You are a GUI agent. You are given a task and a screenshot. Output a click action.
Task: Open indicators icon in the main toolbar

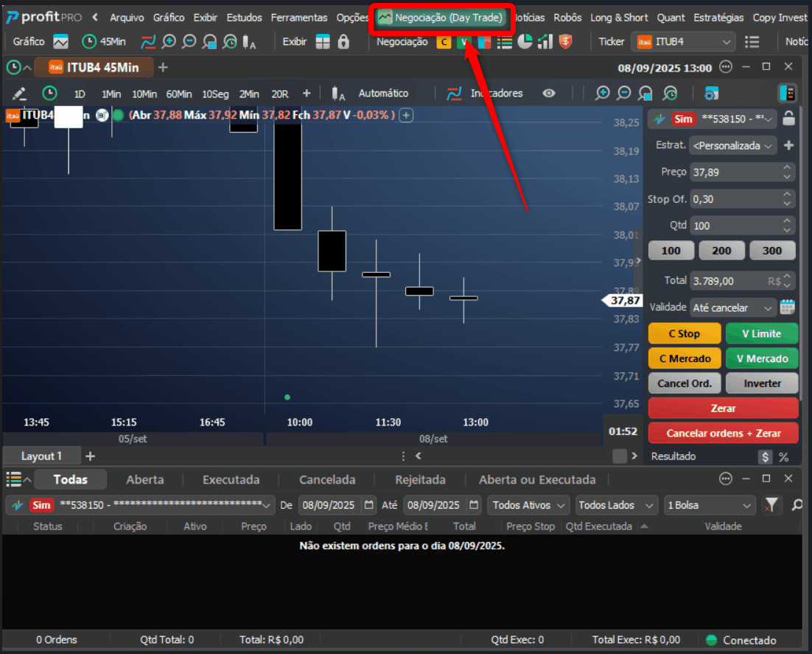(x=149, y=41)
